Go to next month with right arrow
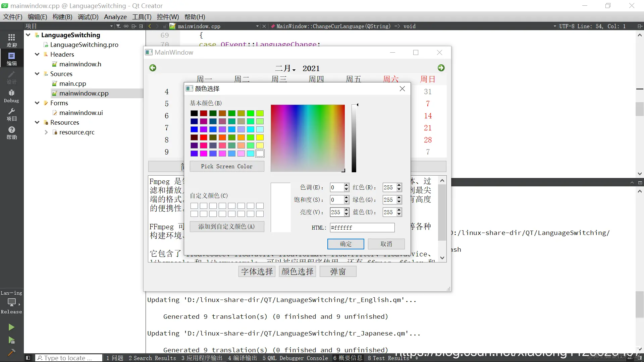This screenshot has height=362, width=644. (x=441, y=68)
